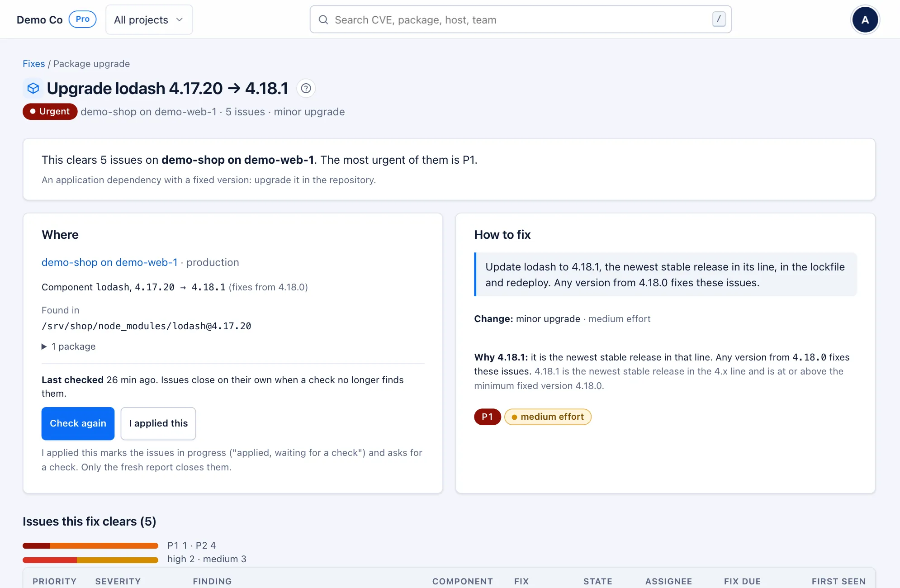Viewport: 900px width, 588px height.
Task: Go to the Fixes breadcrumb link
Action: (x=34, y=64)
